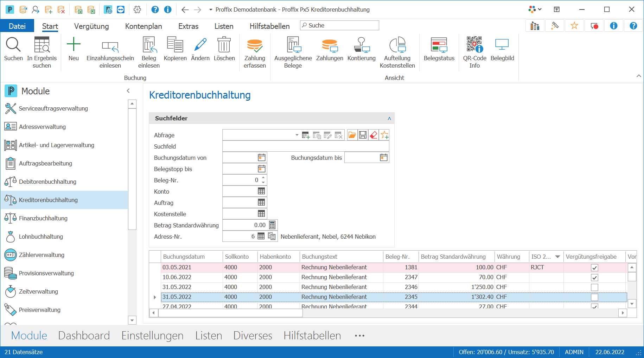Clear the query with the eraser icon
The height and width of the screenshot is (358, 644).
tap(374, 135)
